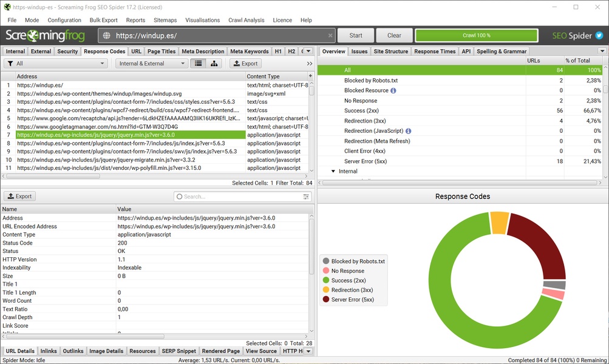Click the upper Export button
609x364 pixels.
click(245, 63)
